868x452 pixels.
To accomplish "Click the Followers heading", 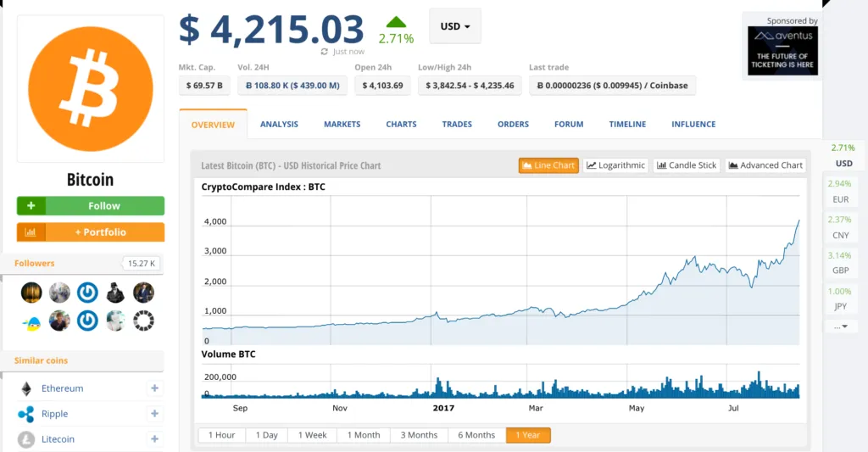I will (34, 263).
